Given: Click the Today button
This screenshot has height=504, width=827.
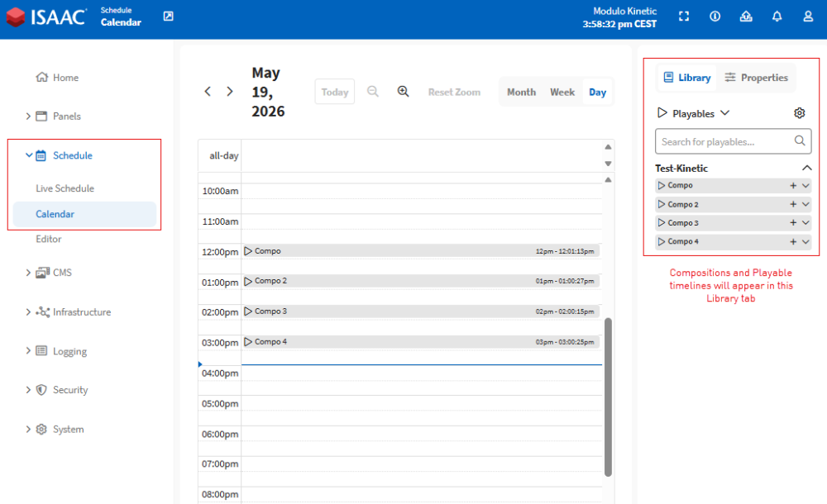Looking at the screenshot, I should pyautogui.click(x=335, y=92).
